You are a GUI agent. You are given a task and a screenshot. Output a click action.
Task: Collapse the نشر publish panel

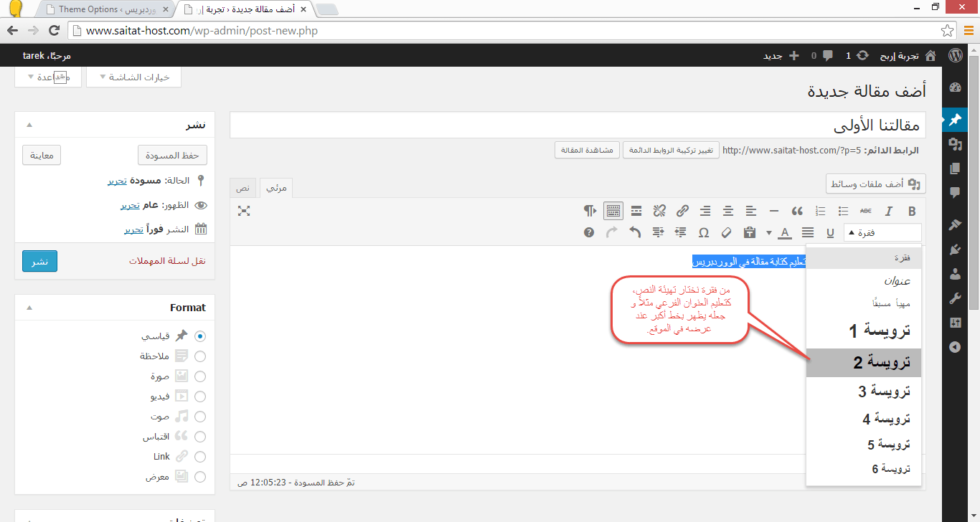tap(29, 125)
